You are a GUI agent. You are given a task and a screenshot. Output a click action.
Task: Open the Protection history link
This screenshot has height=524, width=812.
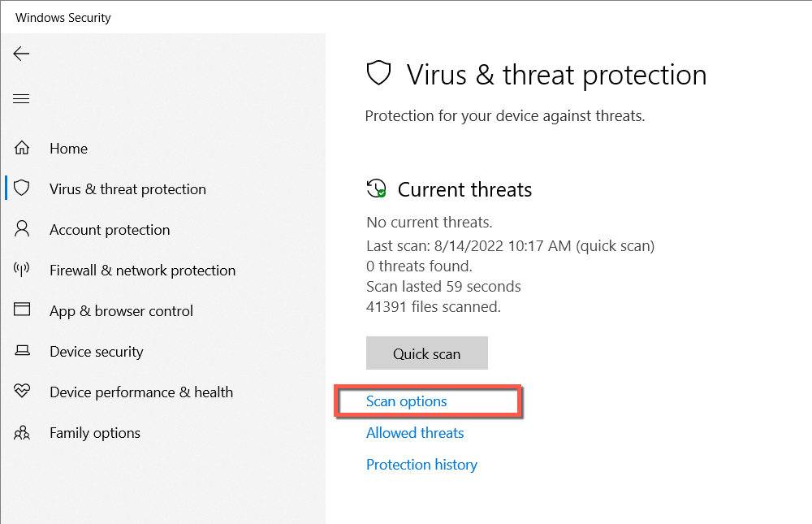tap(421, 465)
